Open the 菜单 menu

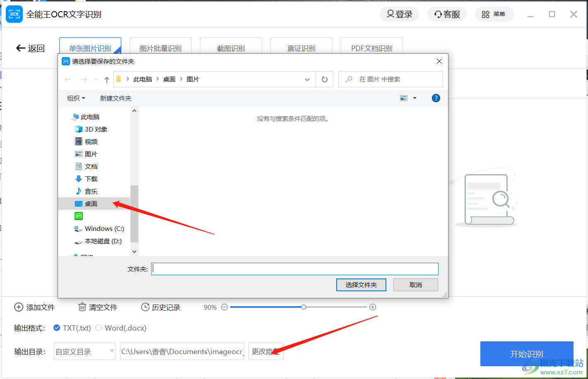tap(494, 14)
